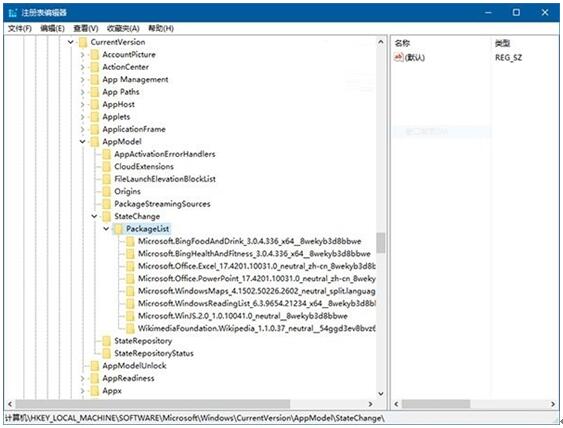Collapse the StateChange tree node
The image size is (563, 428).
pos(94,217)
